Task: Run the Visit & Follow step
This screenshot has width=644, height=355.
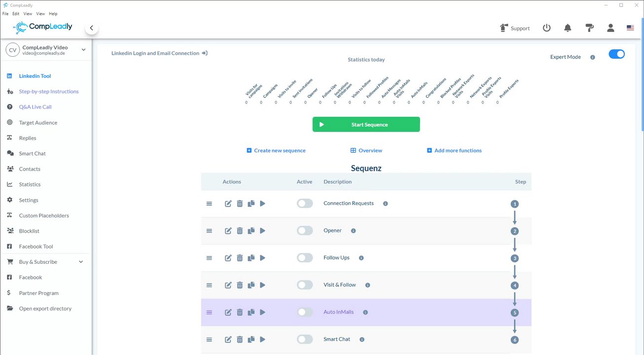Action: click(x=263, y=285)
